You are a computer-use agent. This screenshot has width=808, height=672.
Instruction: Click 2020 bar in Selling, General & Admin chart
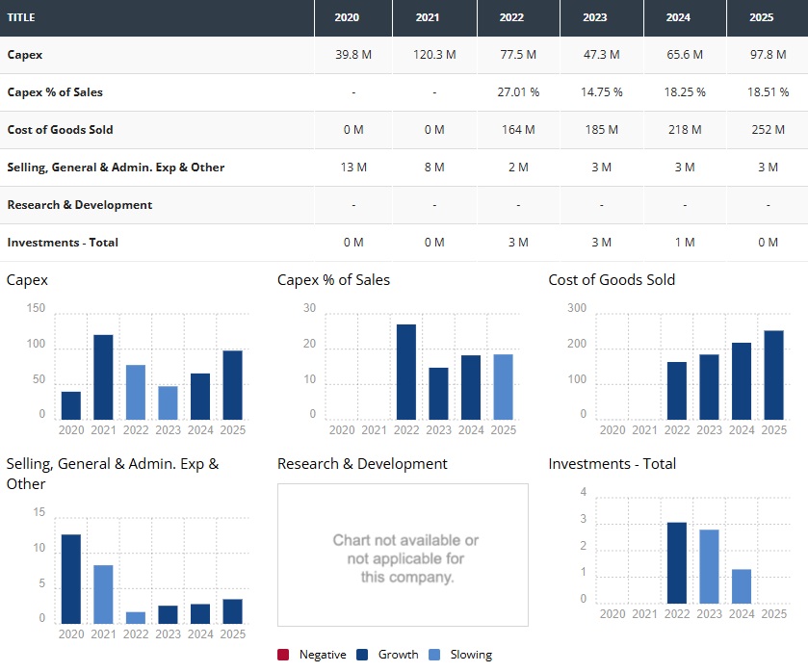[x=71, y=579]
